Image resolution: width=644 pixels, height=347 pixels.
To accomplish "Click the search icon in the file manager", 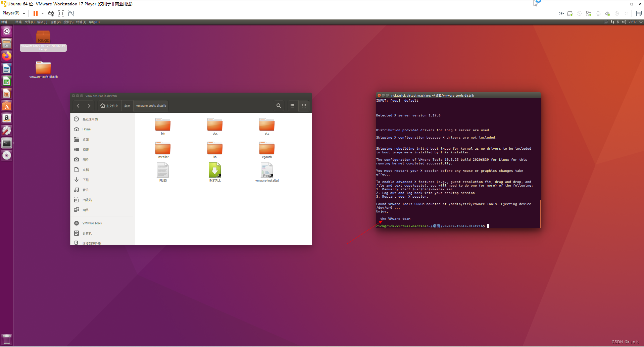I will 279,105.
